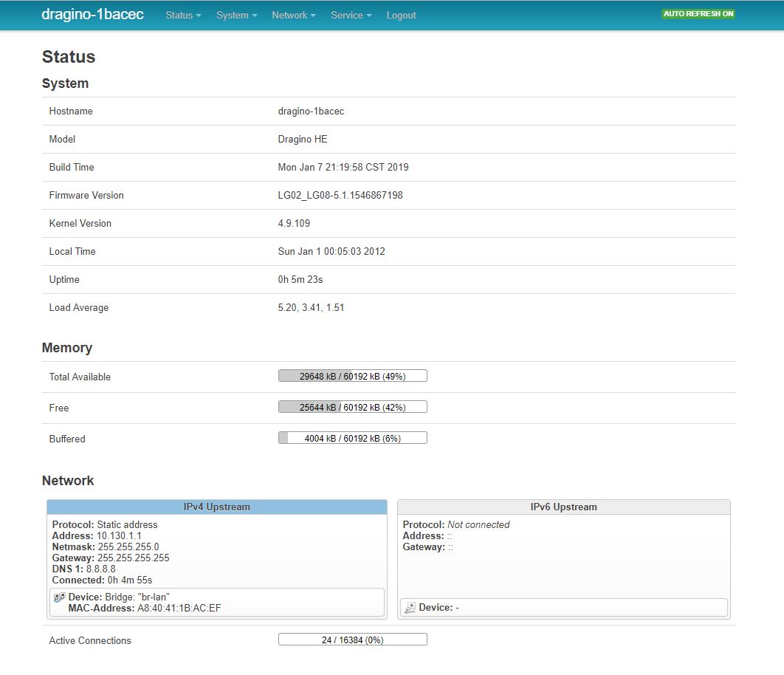Image resolution: width=784 pixels, height=675 pixels.
Task: Open the Network dropdown menu
Action: coord(293,15)
